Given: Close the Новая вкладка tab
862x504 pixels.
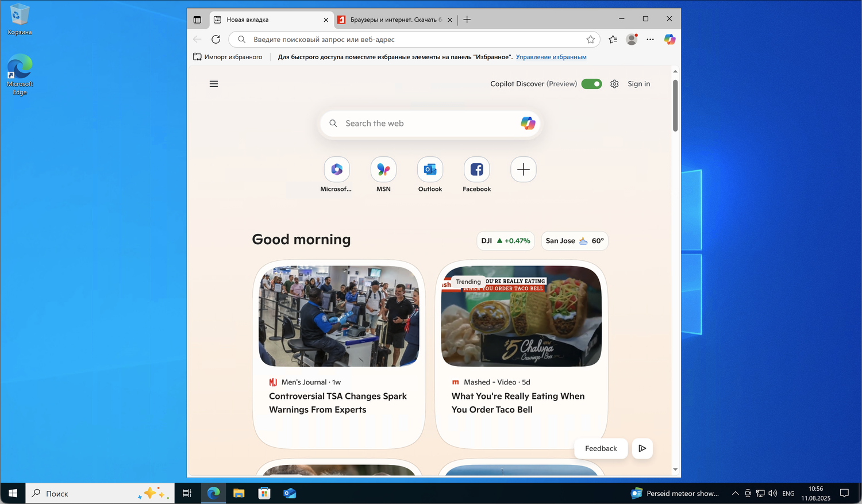Looking at the screenshot, I should pyautogui.click(x=326, y=20).
